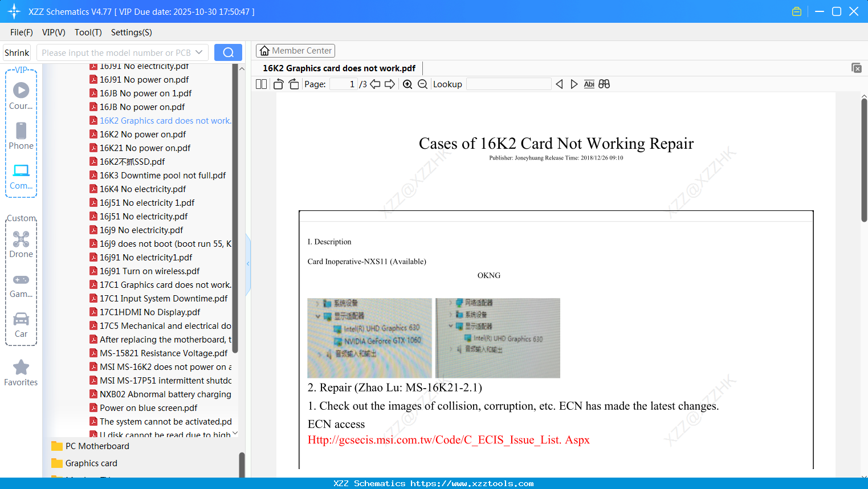Open the Course video category
Image resolution: width=868 pixels, height=489 pixels.
21,96
